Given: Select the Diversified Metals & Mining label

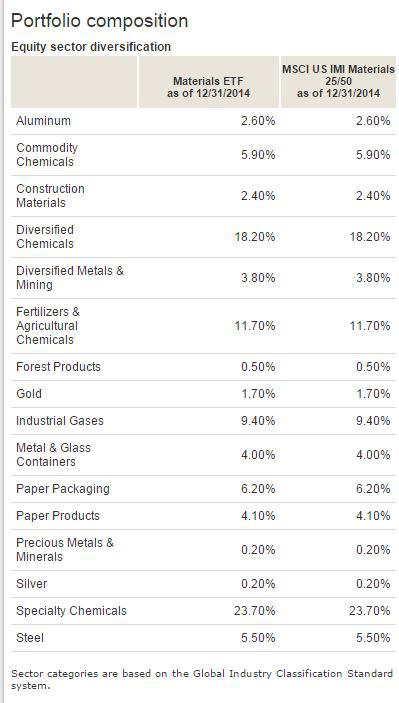Looking at the screenshot, I should click(x=70, y=278).
